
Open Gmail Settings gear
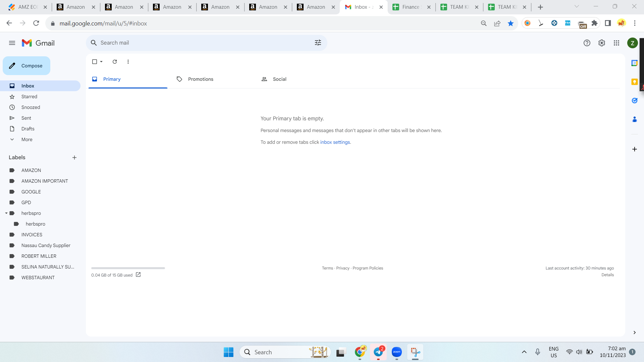601,43
